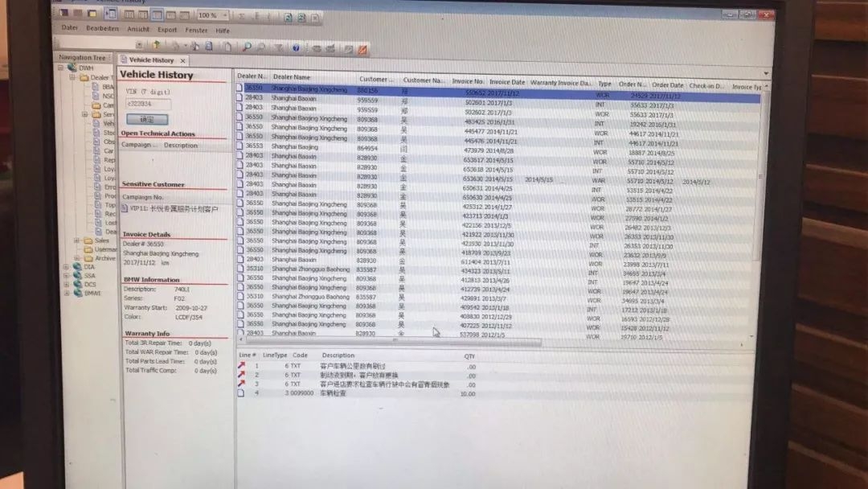This screenshot has height=489, width=868.
Task: Open the Datei menu
Action: click(x=69, y=27)
